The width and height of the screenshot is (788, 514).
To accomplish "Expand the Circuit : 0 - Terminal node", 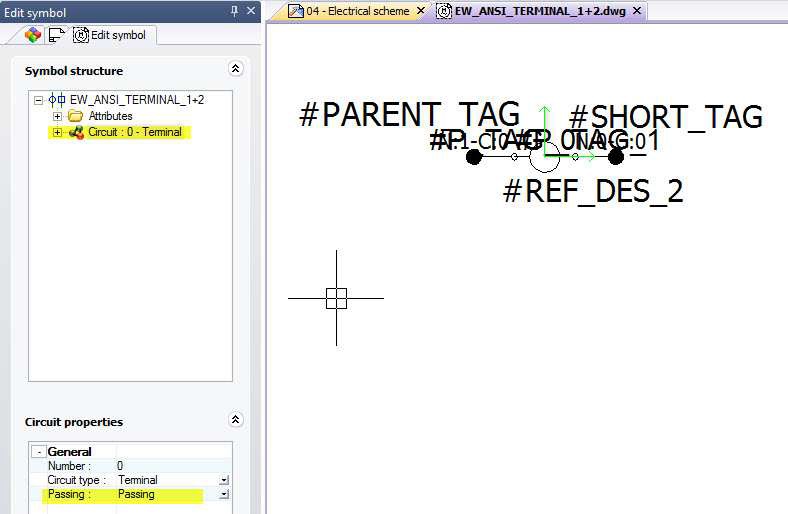I will pyautogui.click(x=57, y=132).
